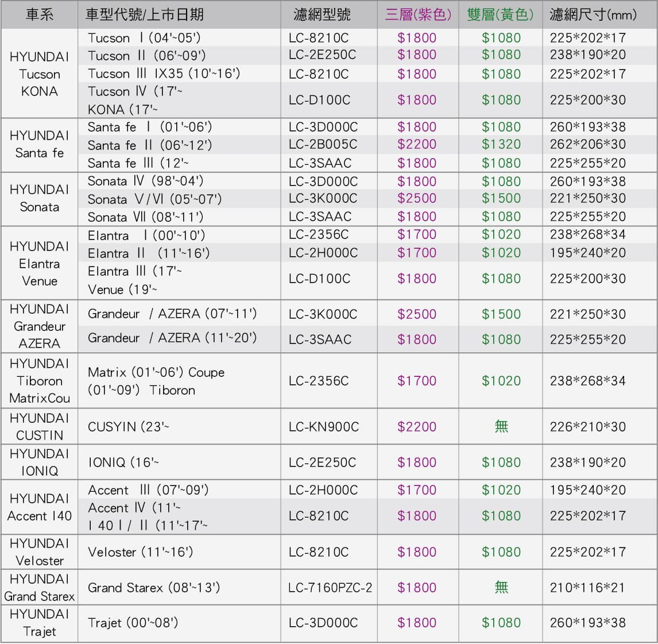Select Tucson II (06'~09') cell

146,55
